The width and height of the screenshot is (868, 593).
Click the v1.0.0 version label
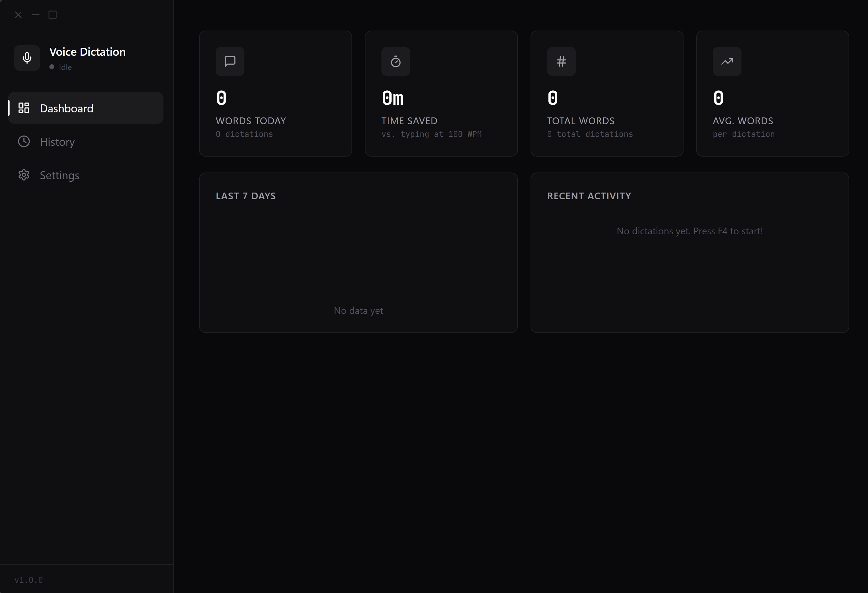point(29,580)
